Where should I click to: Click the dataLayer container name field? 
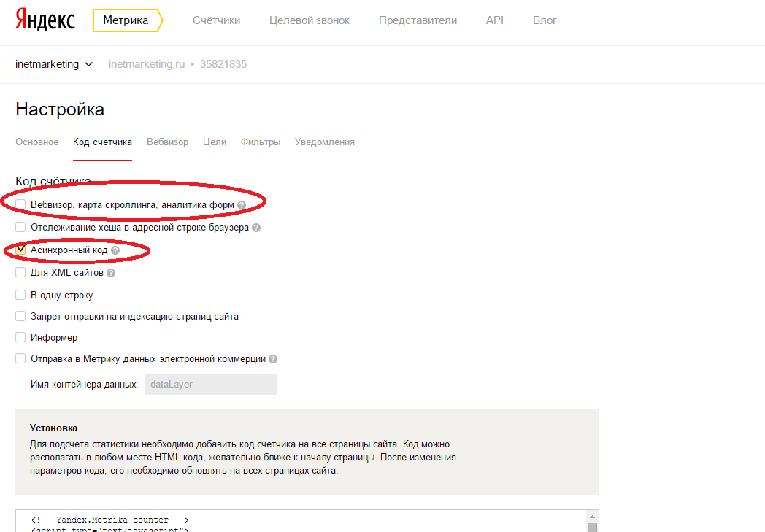pos(211,385)
